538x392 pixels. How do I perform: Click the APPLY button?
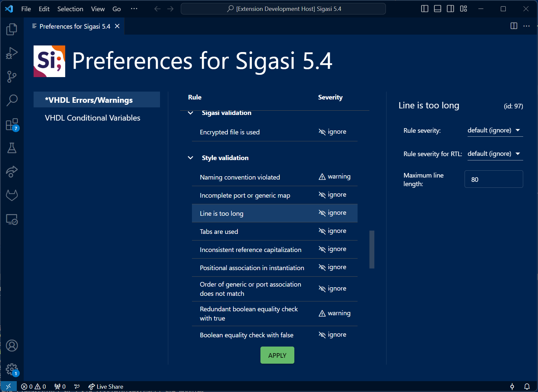[277, 355]
